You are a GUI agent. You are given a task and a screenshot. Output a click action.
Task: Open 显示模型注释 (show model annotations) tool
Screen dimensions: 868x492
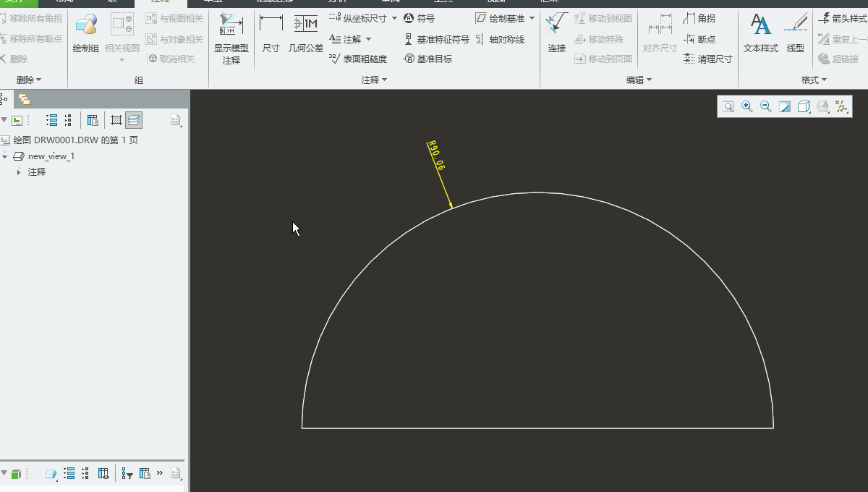pyautogui.click(x=231, y=40)
